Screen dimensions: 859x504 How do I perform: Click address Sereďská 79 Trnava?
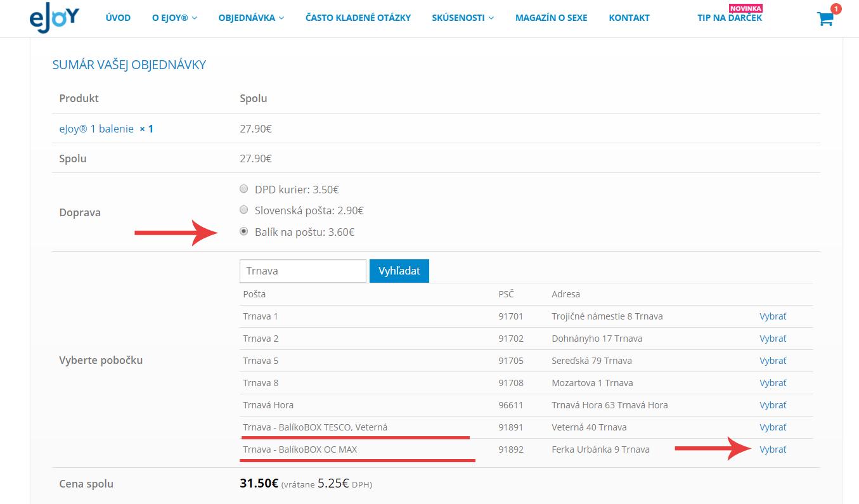pos(591,361)
